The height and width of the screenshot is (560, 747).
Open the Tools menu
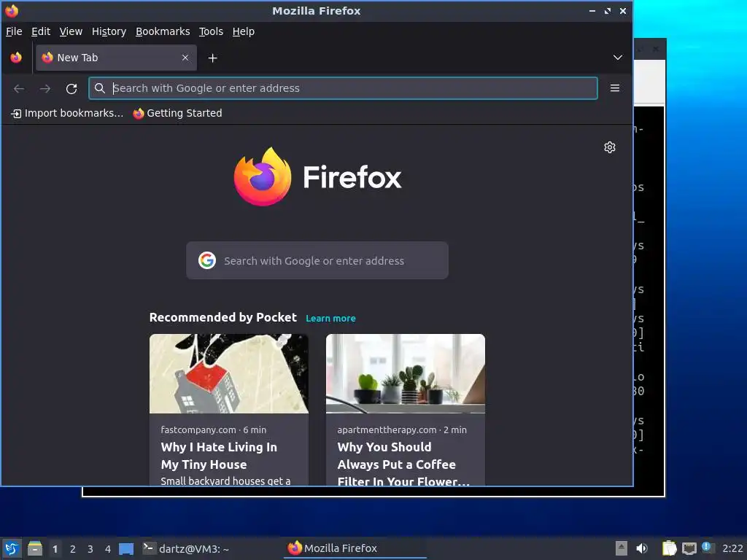211,31
